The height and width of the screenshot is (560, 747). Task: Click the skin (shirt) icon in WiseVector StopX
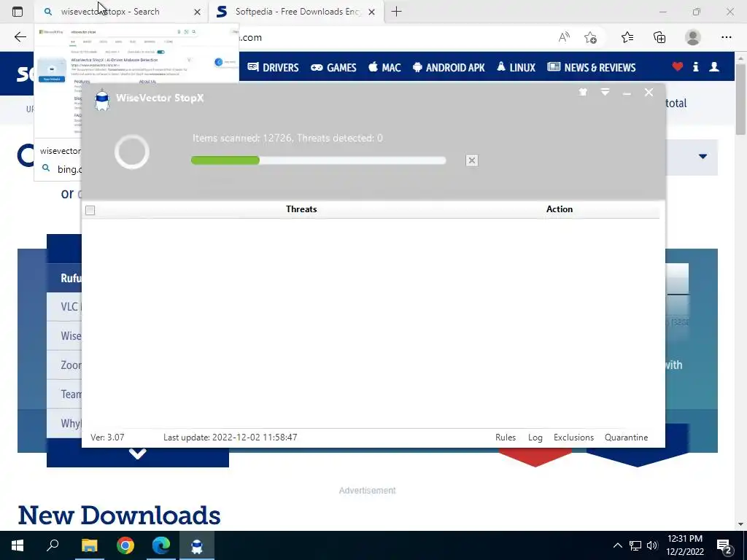coord(583,93)
